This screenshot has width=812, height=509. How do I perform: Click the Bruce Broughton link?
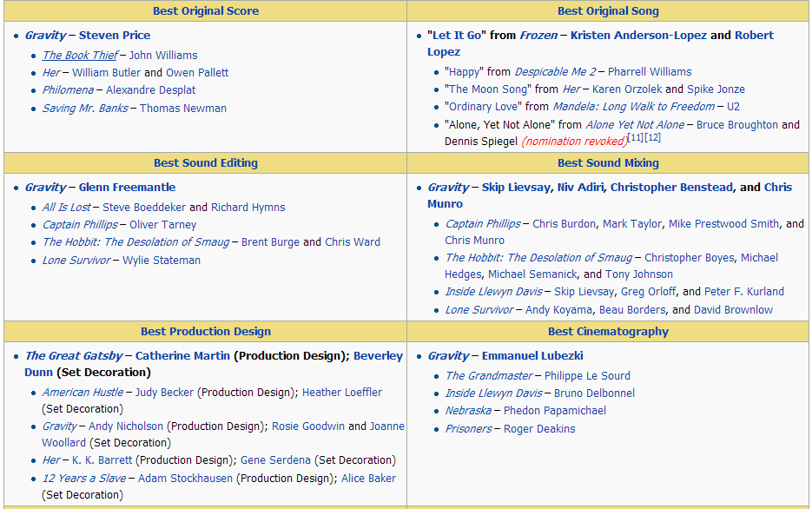coord(737,125)
